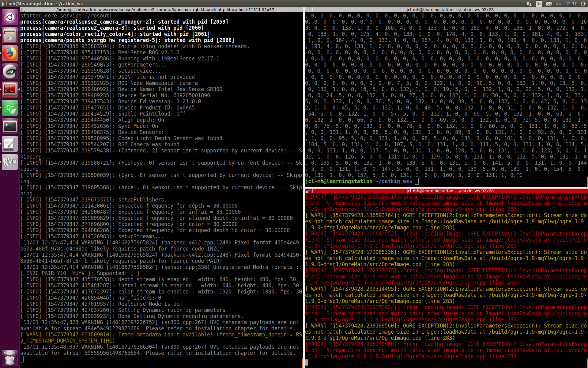588x368 pixels.
Task: Click the top-right terminal's grid layout button
Action: coord(308,10)
